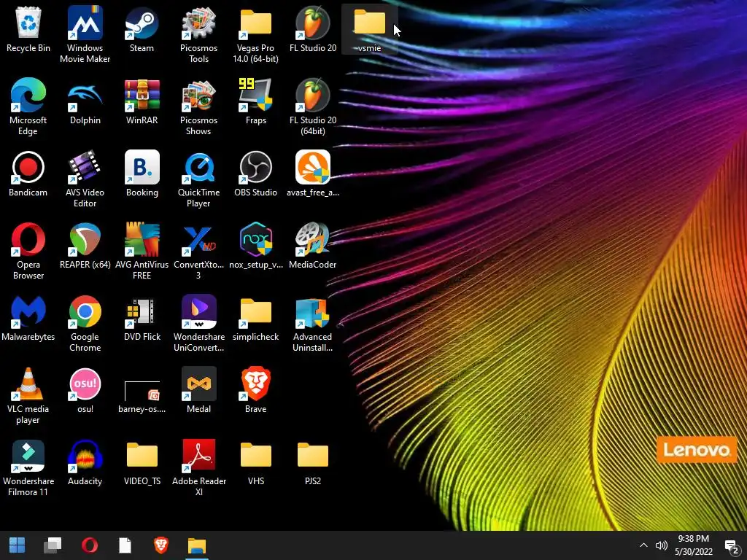Select the Picosmos Tools icon
Image resolution: width=747 pixels, height=560 pixels.
pos(198,34)
